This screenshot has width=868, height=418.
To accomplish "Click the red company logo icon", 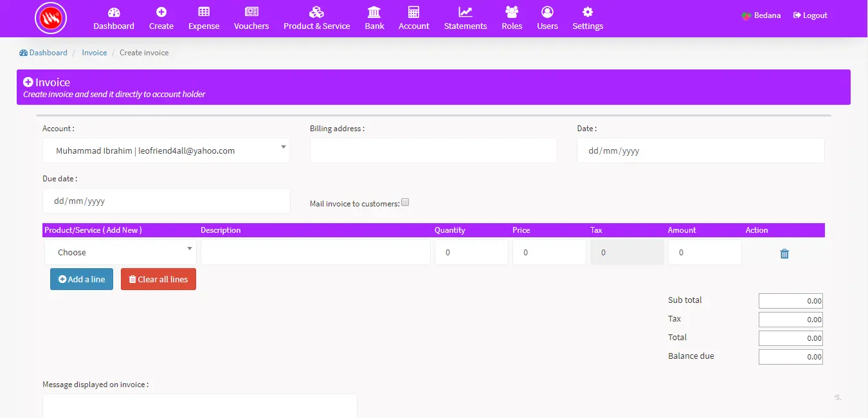I will 51,19.
